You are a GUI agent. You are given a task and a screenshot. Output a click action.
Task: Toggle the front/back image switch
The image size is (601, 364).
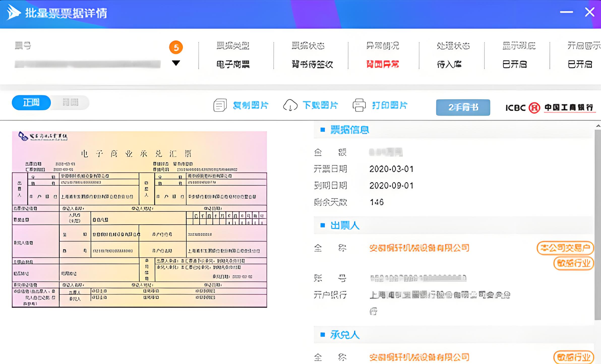[x=50, y=102]
